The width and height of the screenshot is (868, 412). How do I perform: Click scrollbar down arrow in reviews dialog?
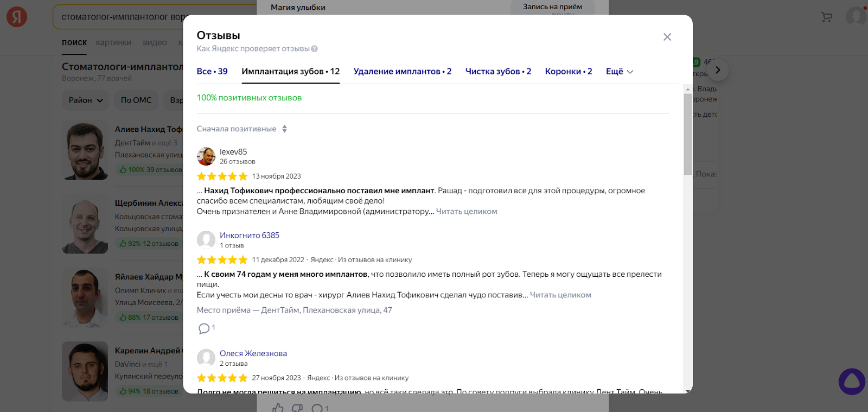pyautogui.click(x=688, y=391)
